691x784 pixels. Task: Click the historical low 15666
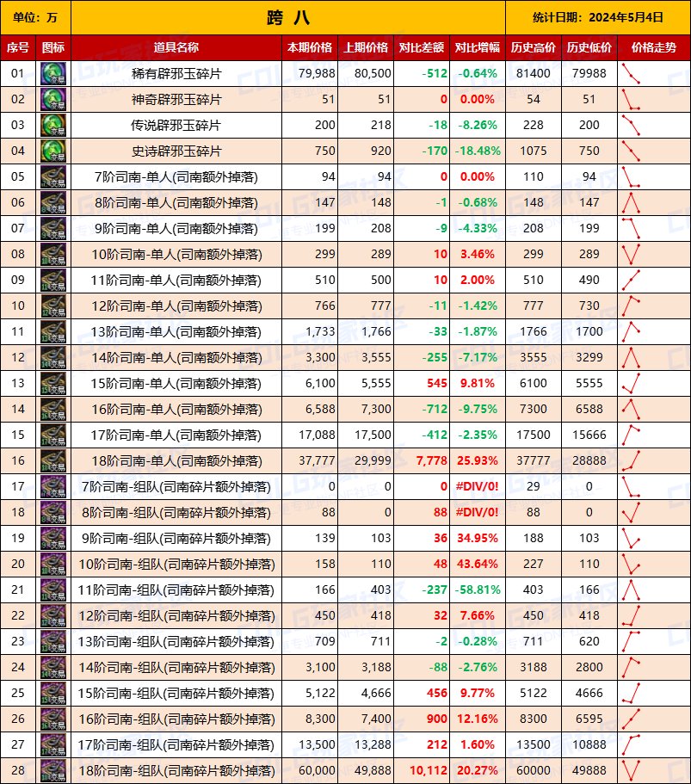tap(589, 435)
